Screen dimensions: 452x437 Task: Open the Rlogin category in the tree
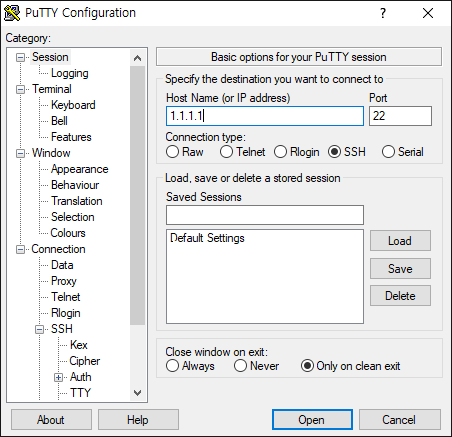[66, 313]
